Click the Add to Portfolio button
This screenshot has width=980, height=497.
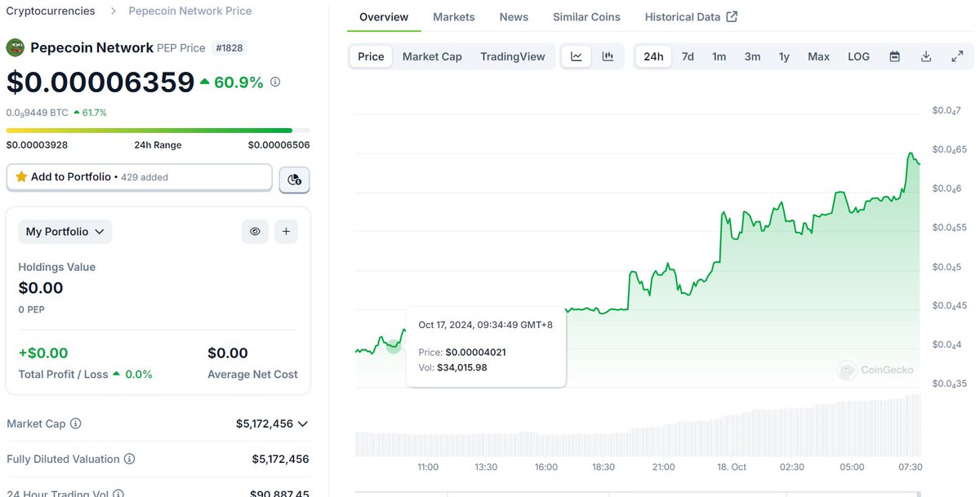(139, 176)
